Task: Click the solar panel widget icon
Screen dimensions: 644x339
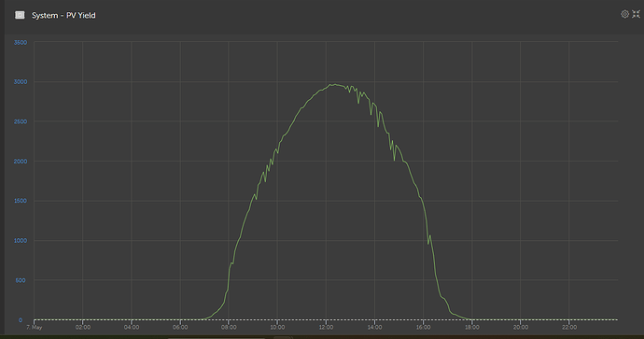Action: pyautogui.click(x=20, y=15)
